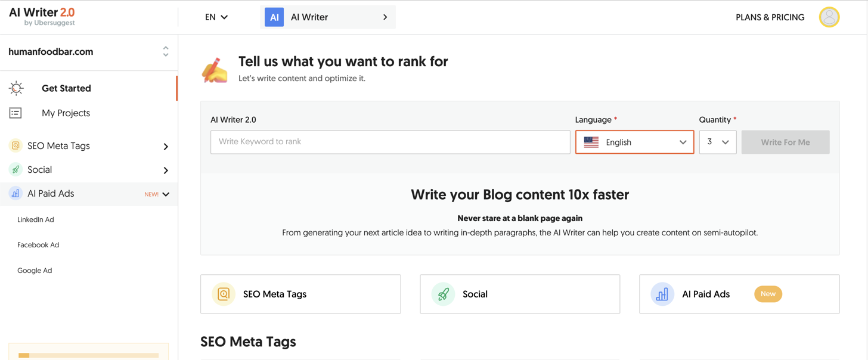Open the Quantity dropdown showing 3
The height and width of the screenshot is (360, 868).
click(x=718, y=142)
